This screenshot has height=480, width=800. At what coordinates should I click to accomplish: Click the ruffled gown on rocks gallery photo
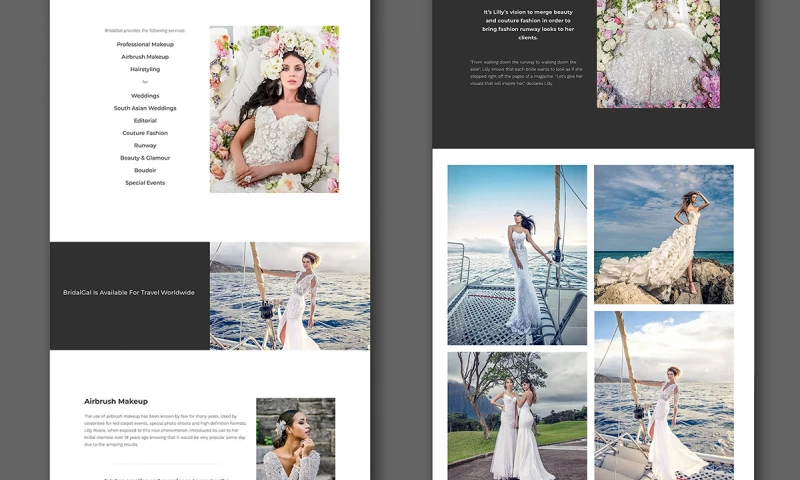point(663,234)
